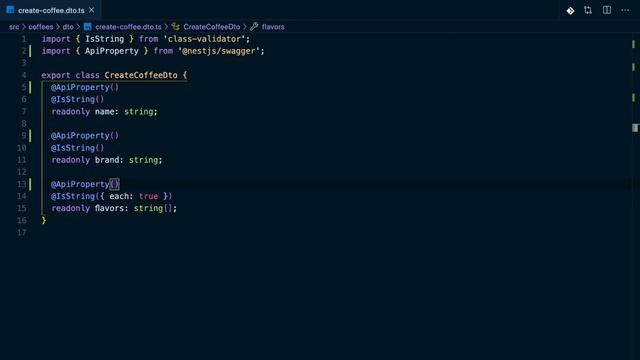Click 'name' property on line 7
Viewport: 640px width, 360px height.
click(104, 111)
